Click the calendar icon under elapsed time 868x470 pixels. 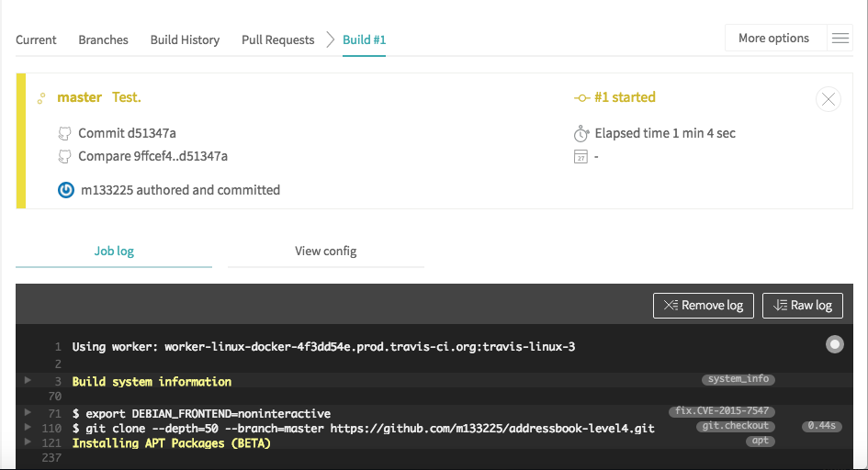[581, 157]
